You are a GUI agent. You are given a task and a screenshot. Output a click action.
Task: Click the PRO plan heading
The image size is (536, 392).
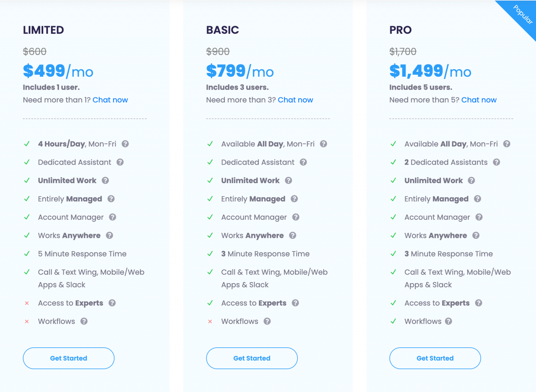400,30
